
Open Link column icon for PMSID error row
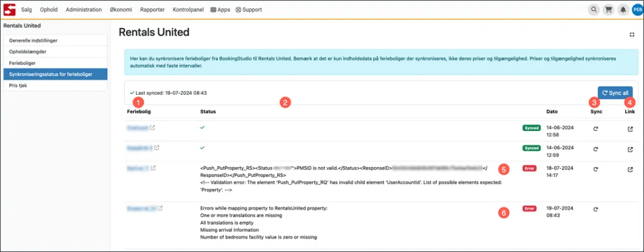pyautogui.click(x=631, y=169)
